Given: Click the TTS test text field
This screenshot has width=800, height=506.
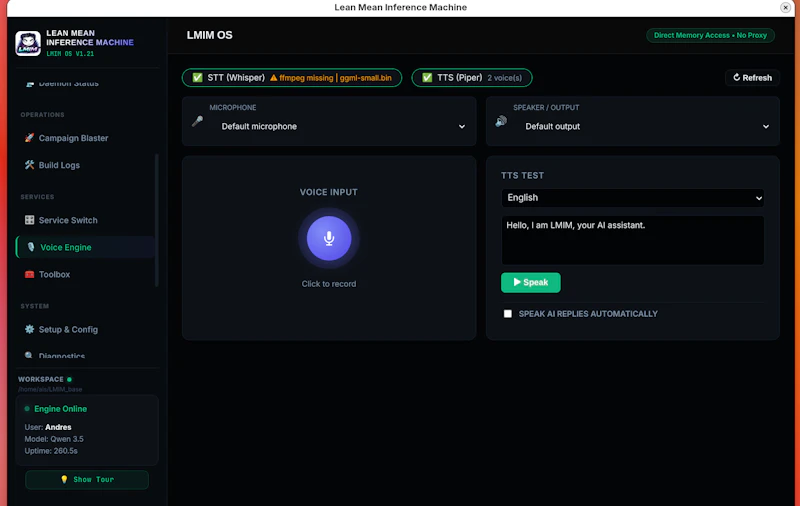Looking at the screenshot, I should click(x=633, y=240).
